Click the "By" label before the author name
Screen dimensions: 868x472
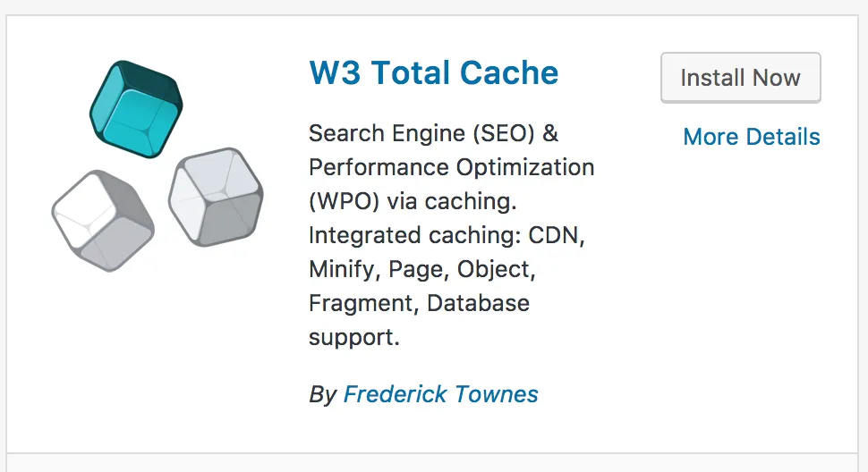[322, 394]
